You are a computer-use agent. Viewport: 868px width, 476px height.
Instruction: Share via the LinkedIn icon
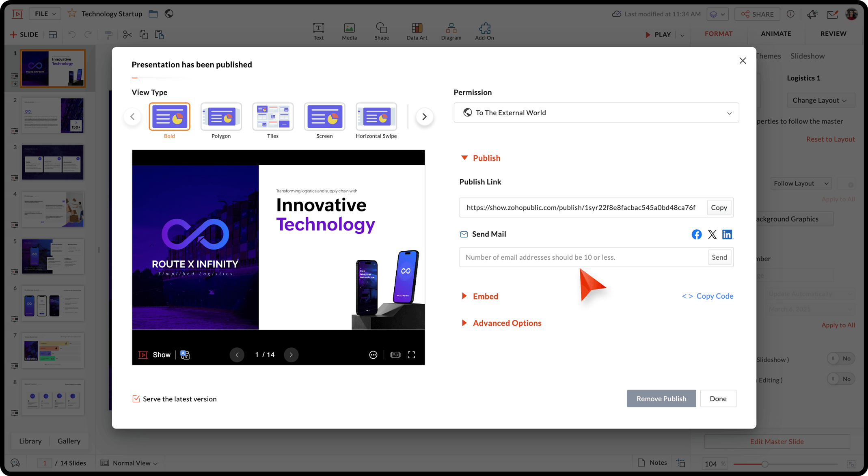click(x=727, y=235)
